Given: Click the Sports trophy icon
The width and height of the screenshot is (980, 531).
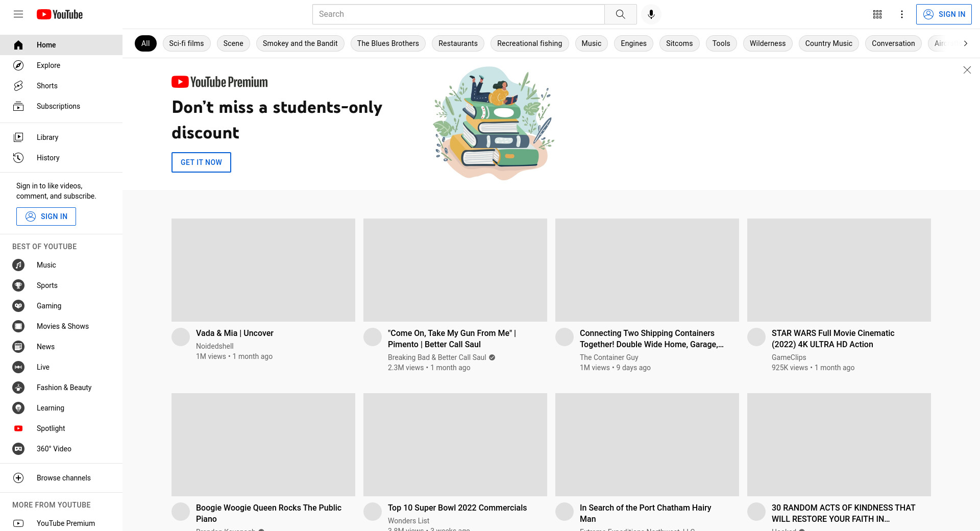Looking at the screenshot, I should 18,285.
